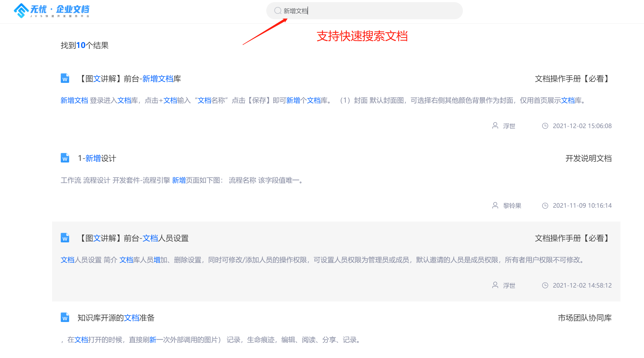Open result titled 【图文讲解】前台-文档人员设置
Image resolution: width=644 pixels, height=358 pixels.
133,238
